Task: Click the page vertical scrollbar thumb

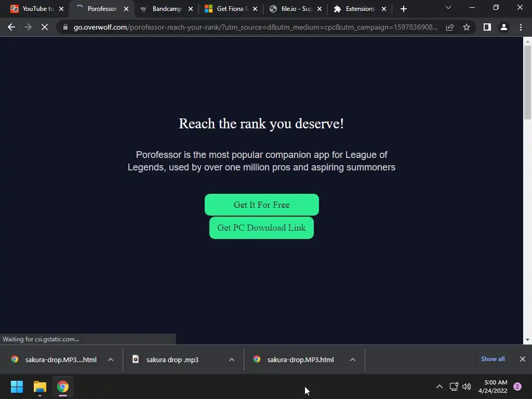Action: click(527, 83)
